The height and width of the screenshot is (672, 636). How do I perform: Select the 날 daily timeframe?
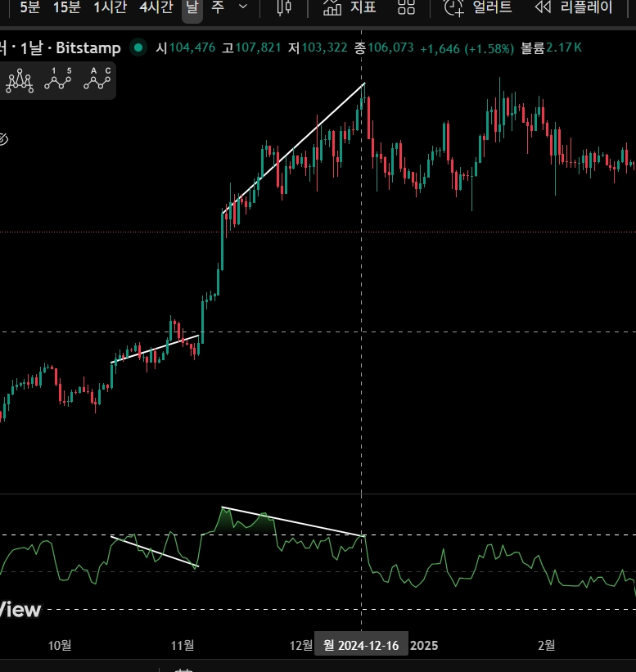click(192, 7)
